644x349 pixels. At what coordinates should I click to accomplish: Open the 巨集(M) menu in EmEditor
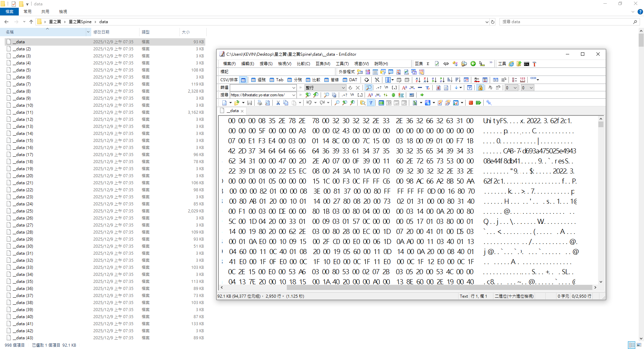(323, 64)
